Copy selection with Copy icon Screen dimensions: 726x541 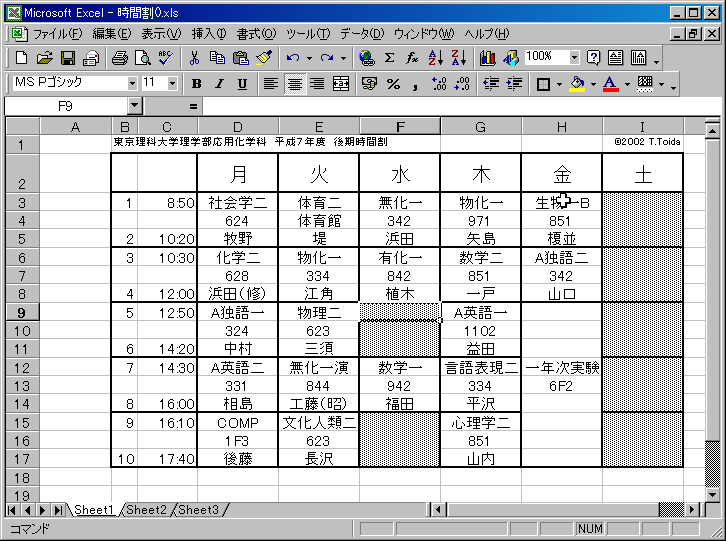point(217,58)
